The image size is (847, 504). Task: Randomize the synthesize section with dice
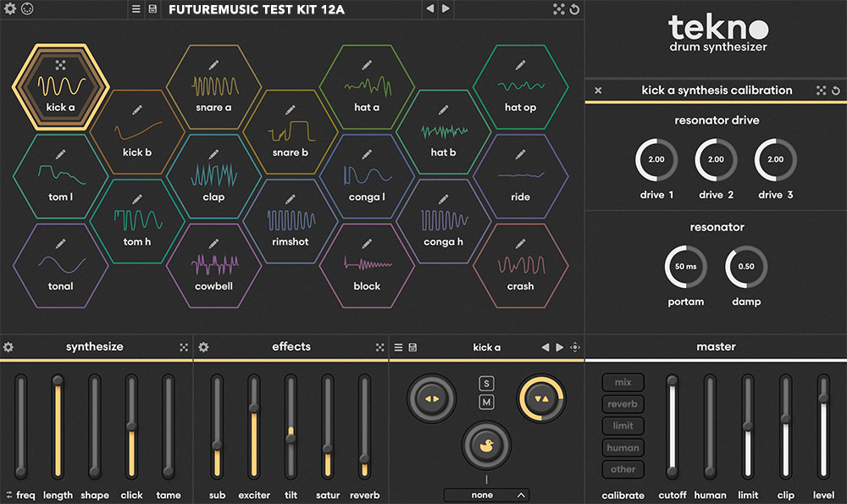click(184, 347)
